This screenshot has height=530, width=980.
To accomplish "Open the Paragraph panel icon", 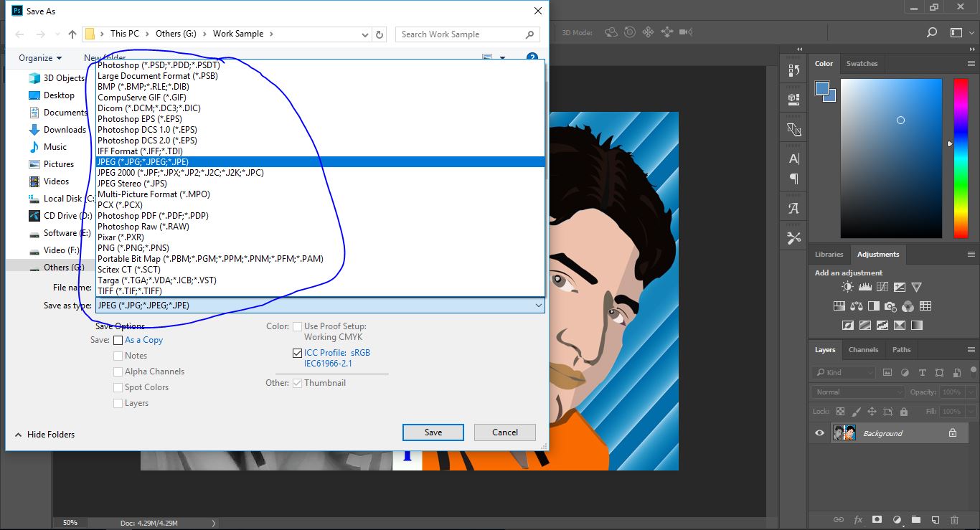I will click(x=793, y=179).
